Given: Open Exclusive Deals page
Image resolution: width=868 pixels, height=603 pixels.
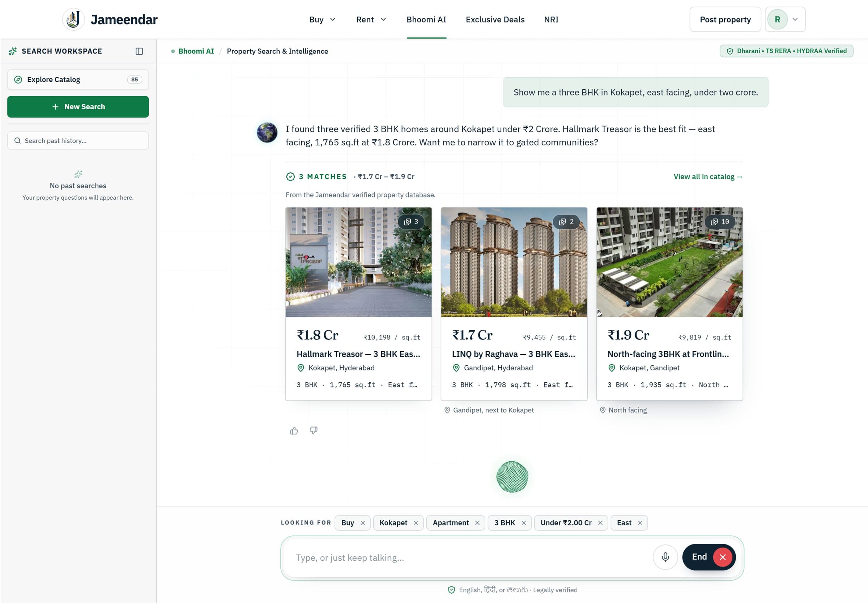Looking at the screenshot, I should (495, 20).
